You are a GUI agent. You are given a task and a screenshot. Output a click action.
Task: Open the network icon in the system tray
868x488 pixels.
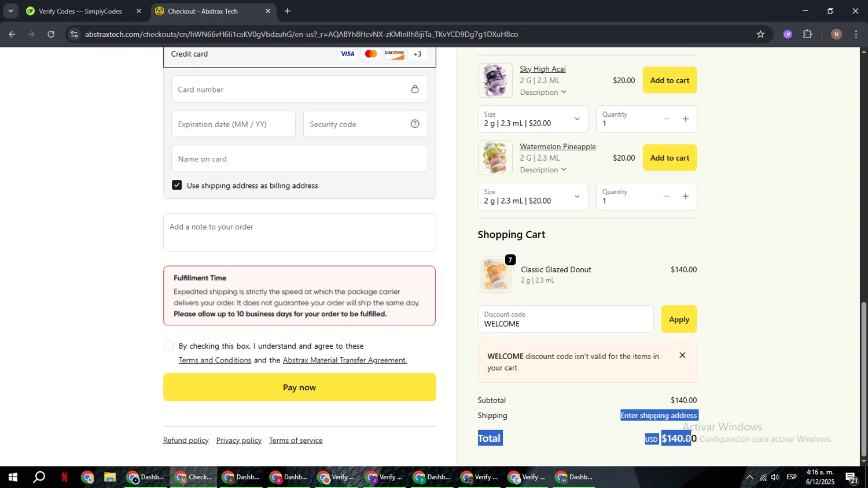pos(763,478)
